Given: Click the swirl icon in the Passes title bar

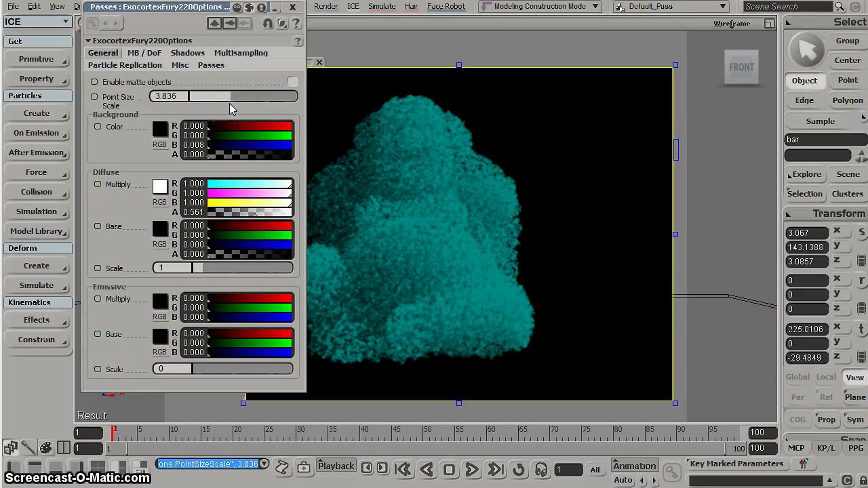Looking at the screenshot, I should (x=249, y=7).
